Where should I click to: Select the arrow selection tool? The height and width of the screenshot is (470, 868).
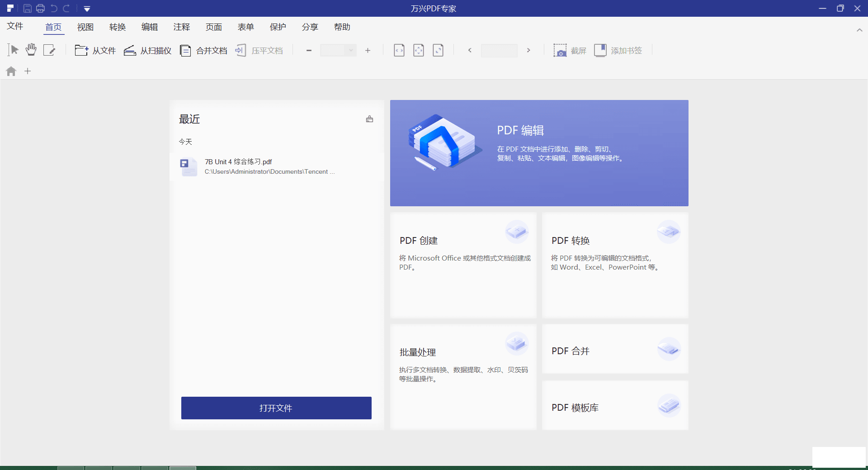pos(13,50)
